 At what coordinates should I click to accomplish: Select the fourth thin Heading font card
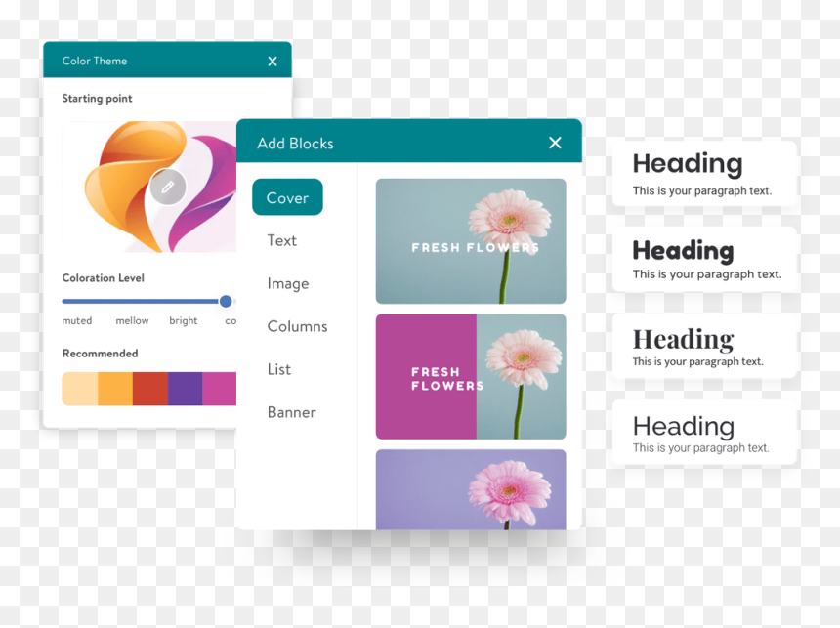(x=704, y=432)
